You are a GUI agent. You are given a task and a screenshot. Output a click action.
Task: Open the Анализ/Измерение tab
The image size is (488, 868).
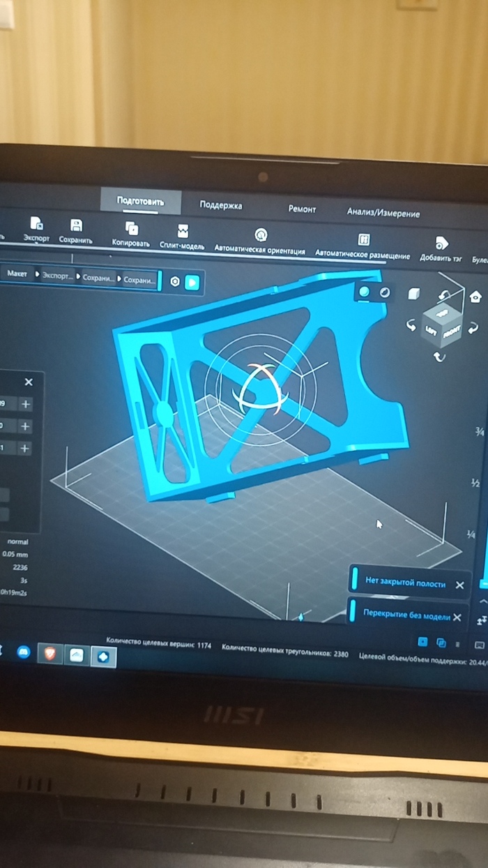(x=383, y=212)
